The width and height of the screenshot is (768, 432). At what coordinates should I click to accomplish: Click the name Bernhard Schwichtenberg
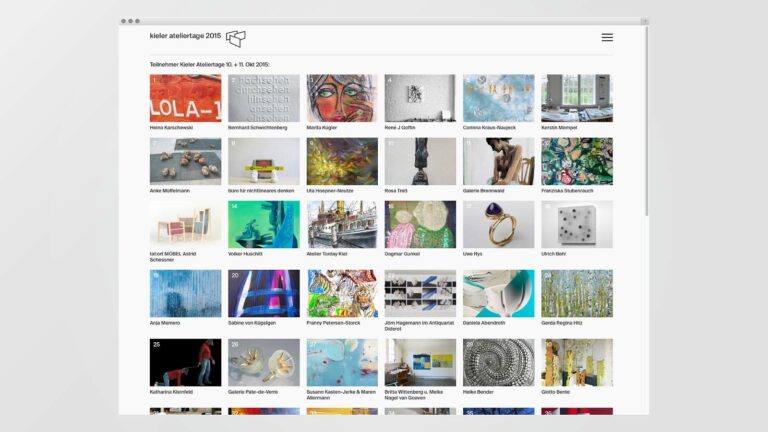click(258, 127)
